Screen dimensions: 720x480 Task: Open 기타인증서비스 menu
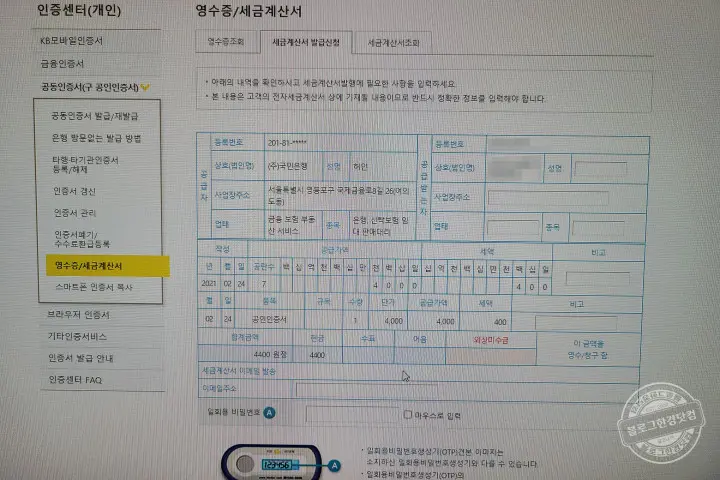pyautogui.click(x=77, y=336)
